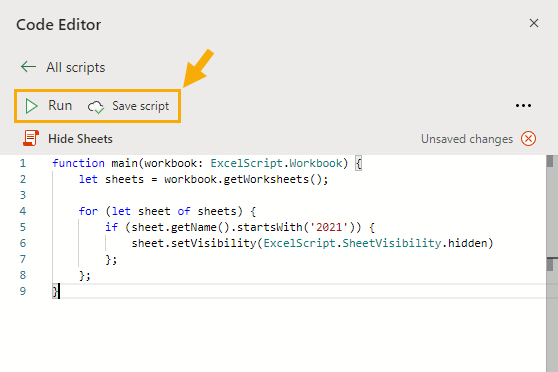Select line number 9 in gutter
558x372 pixels.
click(x=23, y=291)
